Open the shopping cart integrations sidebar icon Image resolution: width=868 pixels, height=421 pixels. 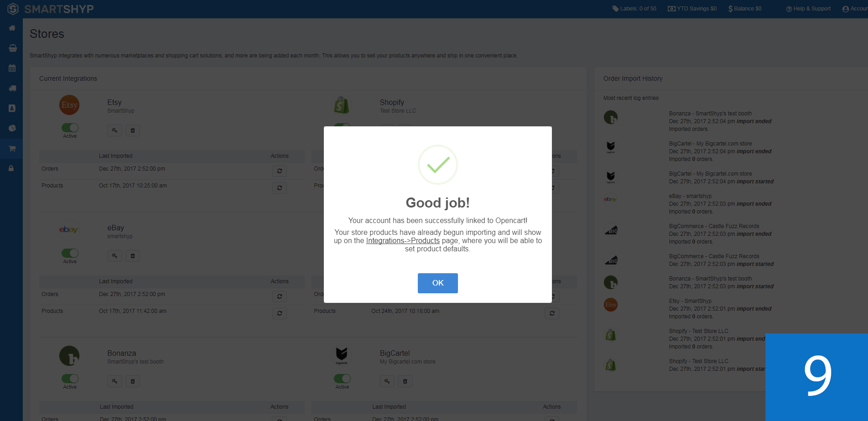(x=12, y=149)
